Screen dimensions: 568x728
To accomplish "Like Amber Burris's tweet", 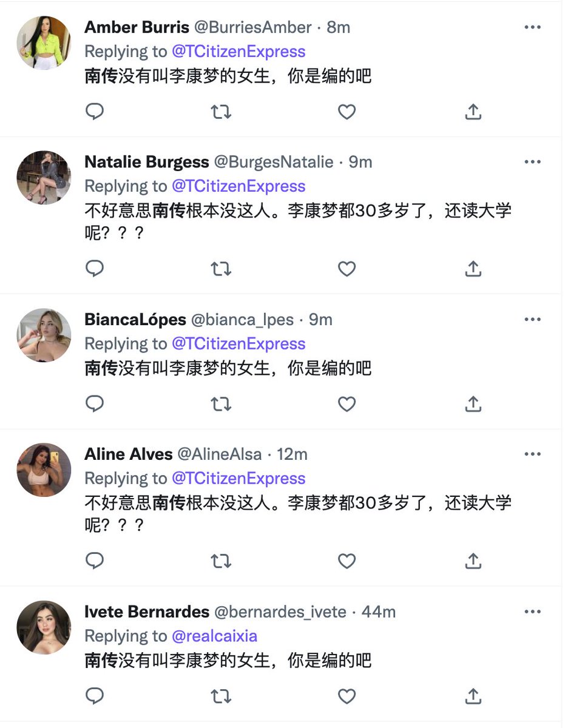I will [347, 112].
